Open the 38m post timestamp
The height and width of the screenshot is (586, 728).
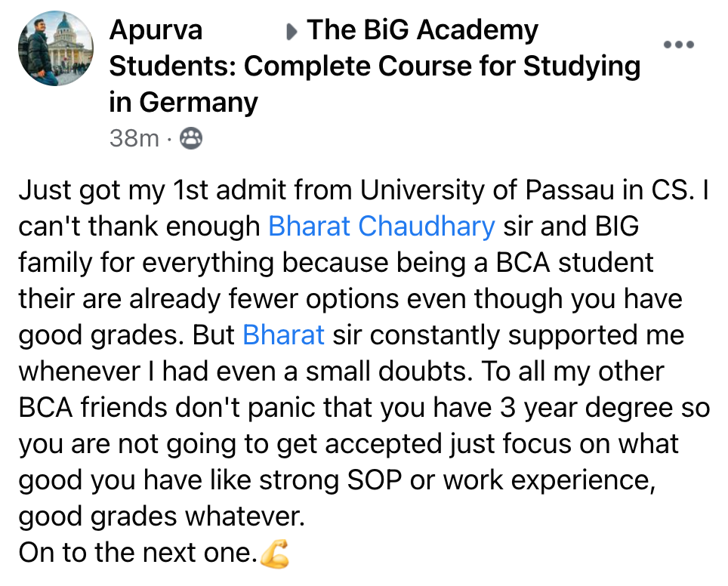(x=134, y=138)
